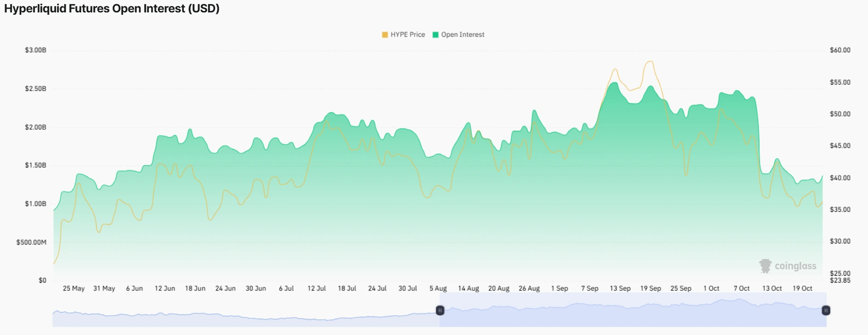
Task: Toggle the HYPE Price series label
Action: tap(408, 35)
